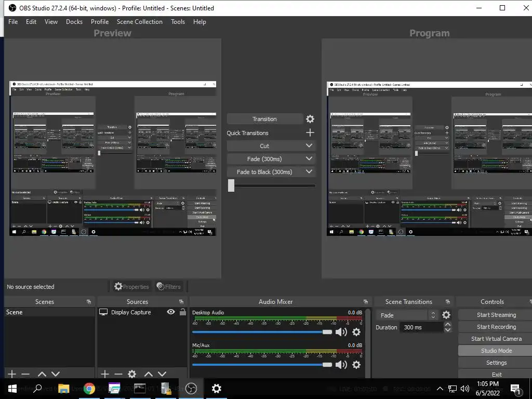
Task: Move the source down in Sources list
Action: point(162,374)
